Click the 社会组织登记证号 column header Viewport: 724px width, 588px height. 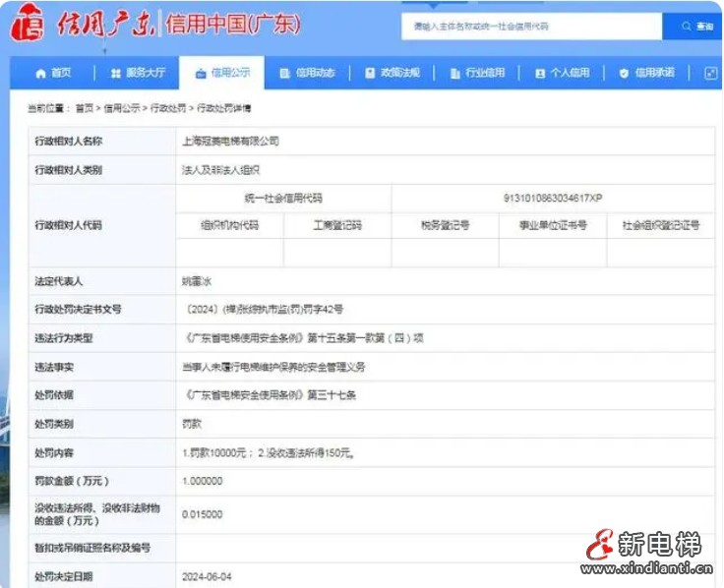(661, 225)
